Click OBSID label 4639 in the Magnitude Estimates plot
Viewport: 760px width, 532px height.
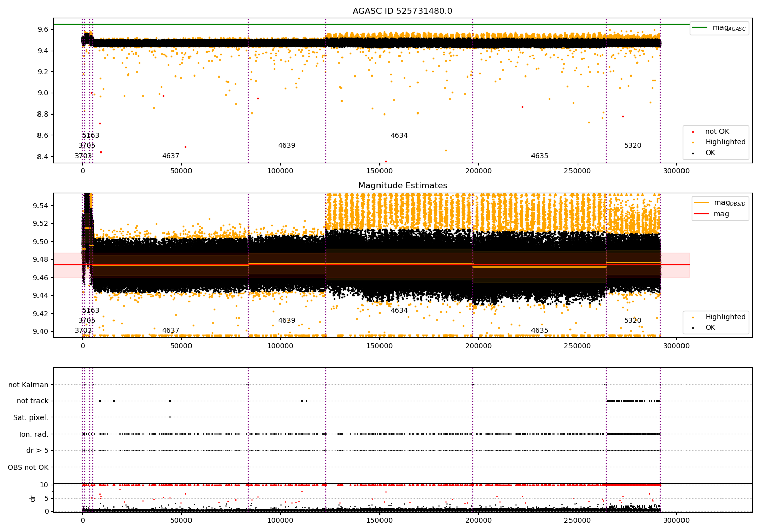tap(287, 321)
